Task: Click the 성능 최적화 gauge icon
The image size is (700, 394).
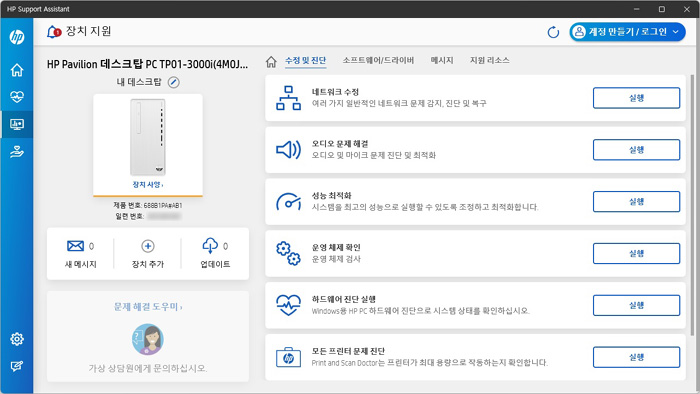Action: coord(288,202)
